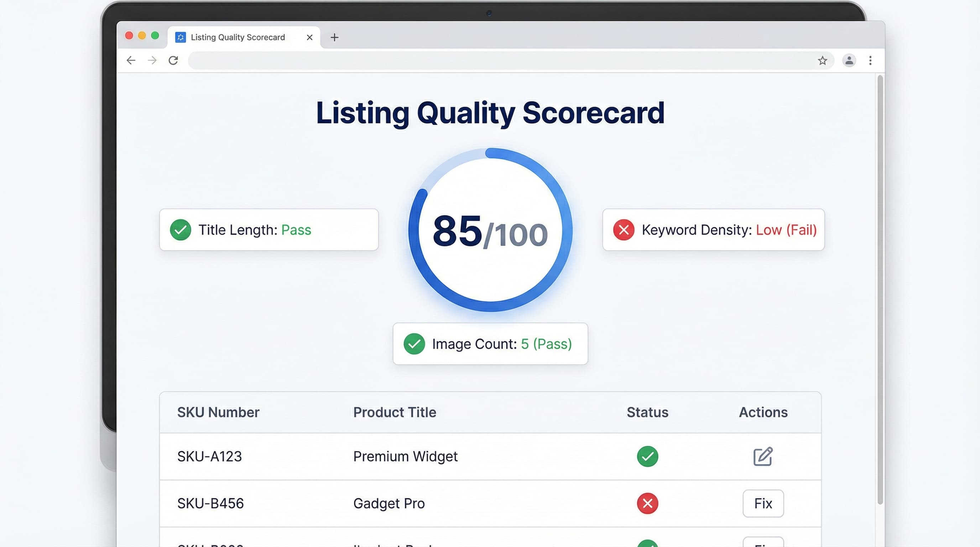
Task: Select the SKU Number column header
Action: [x=218, y=412]
